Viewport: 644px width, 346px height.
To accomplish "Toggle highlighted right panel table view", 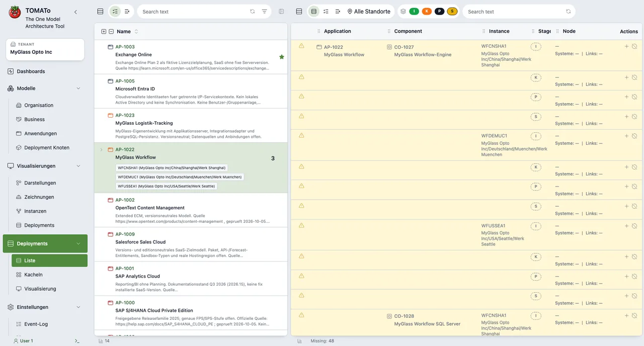I will (314, 12).
